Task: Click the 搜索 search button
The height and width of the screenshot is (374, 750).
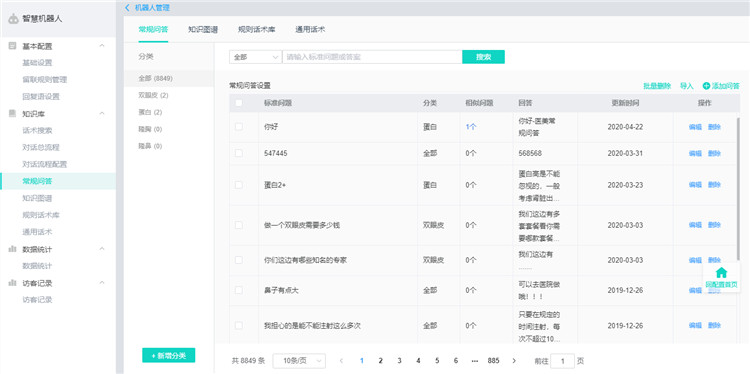Action: [x=483, y=57]
